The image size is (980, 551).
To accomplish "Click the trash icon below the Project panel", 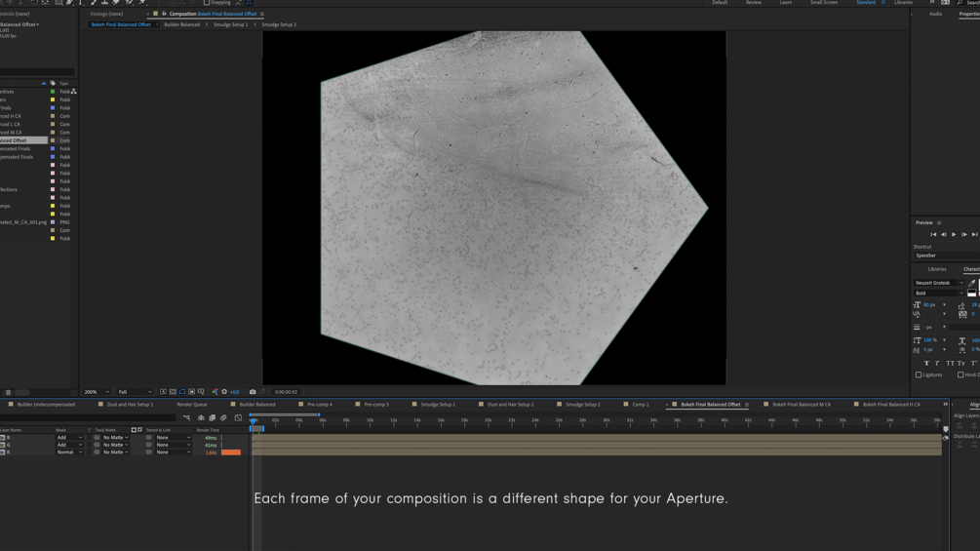I will tap(8, 392).
